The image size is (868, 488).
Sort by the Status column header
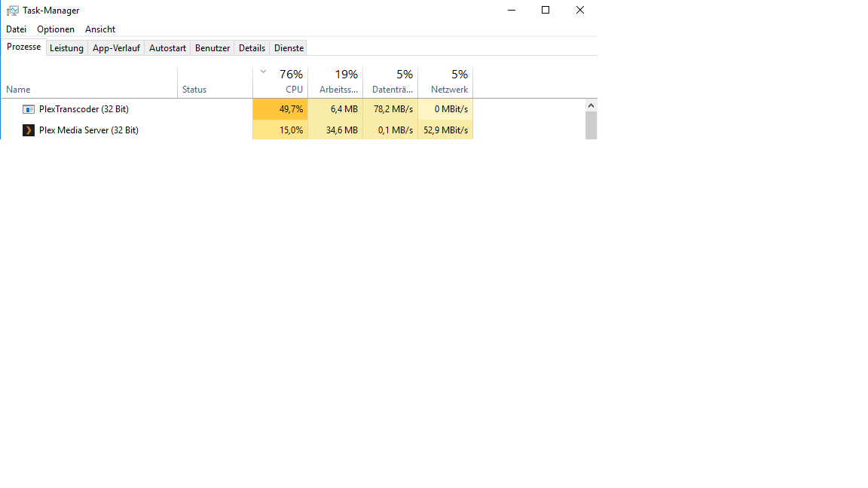click(215, 82)
